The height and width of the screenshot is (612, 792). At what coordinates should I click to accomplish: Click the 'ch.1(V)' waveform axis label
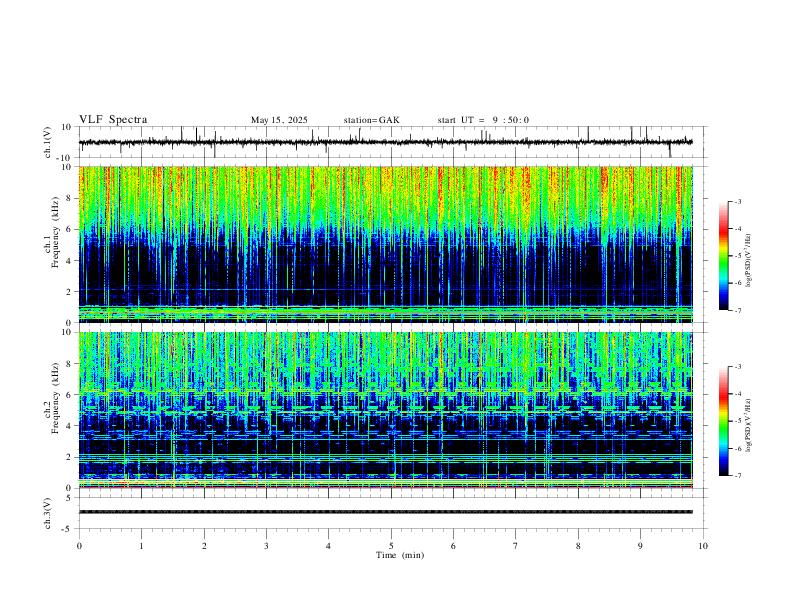(x=48, y=142)
